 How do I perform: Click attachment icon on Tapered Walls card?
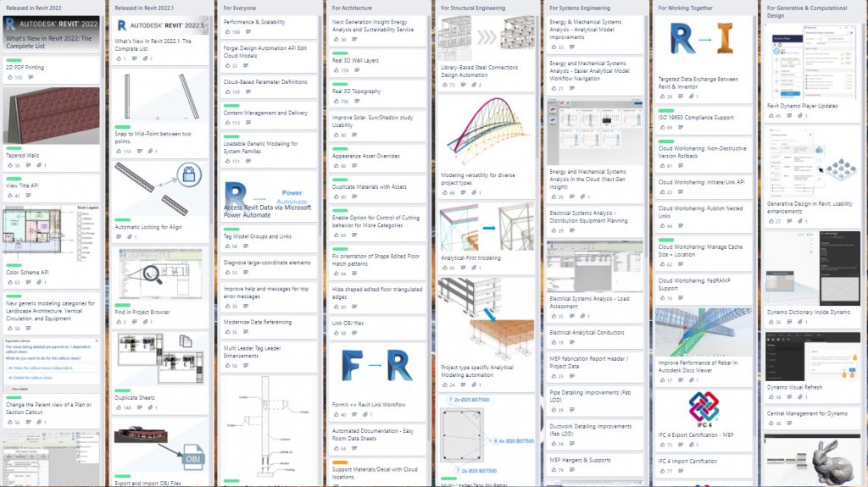pyautogui.click(x=39, y=165)
